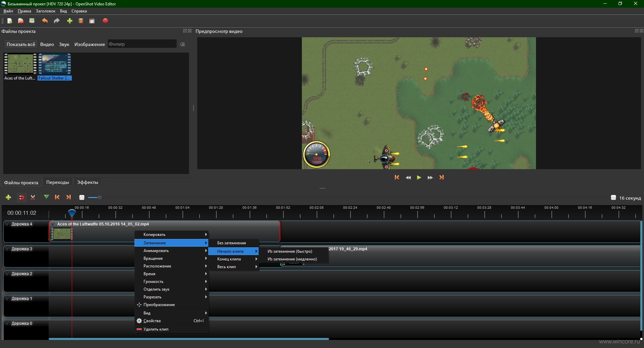This screenshot has height=348, width=644.
Task: Save the project using the toolbar icon
Action: [x=32, y=21]
